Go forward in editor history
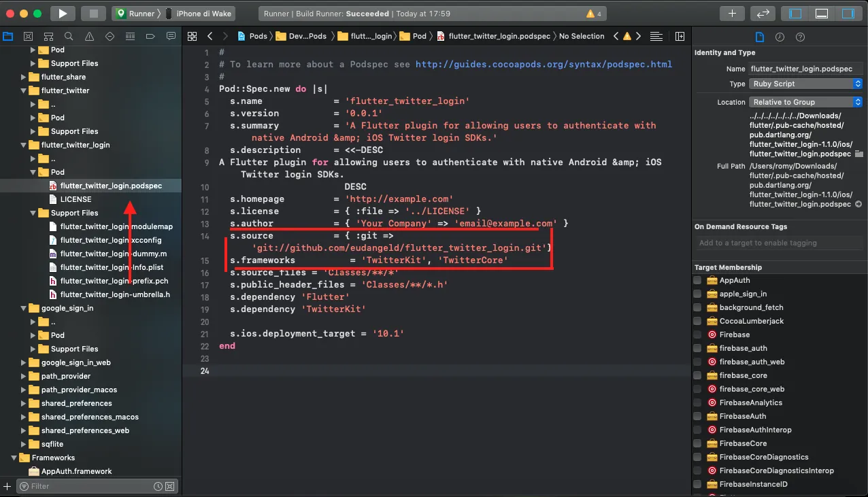 click(227, 36)
